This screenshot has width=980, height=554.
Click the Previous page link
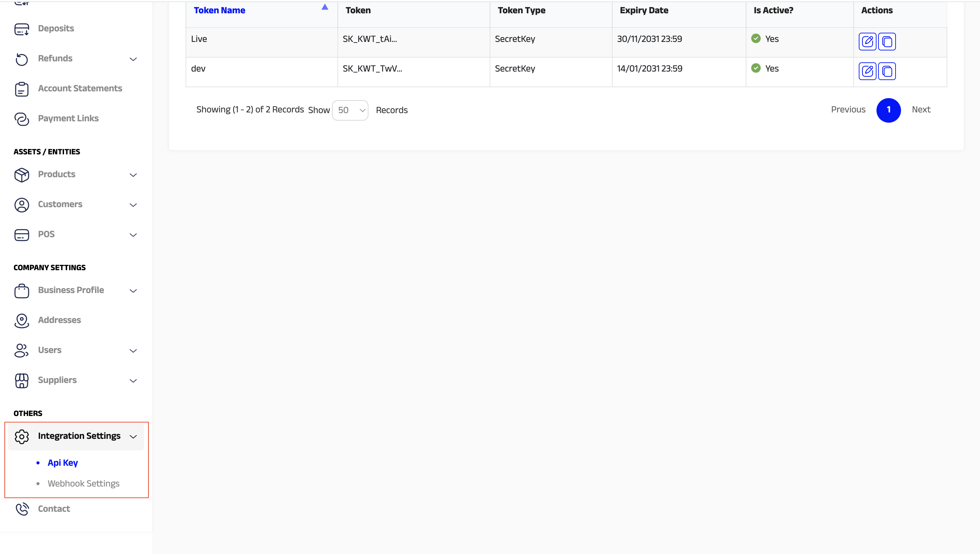click(x=848, y=110)
